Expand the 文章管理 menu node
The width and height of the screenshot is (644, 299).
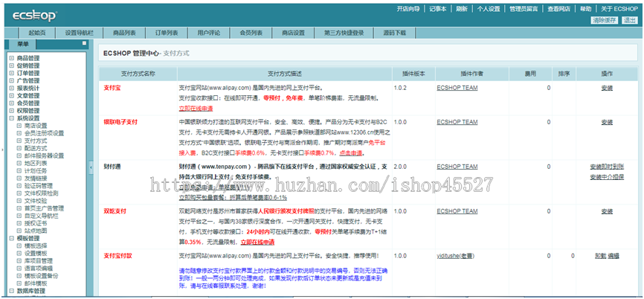point(11,96)
